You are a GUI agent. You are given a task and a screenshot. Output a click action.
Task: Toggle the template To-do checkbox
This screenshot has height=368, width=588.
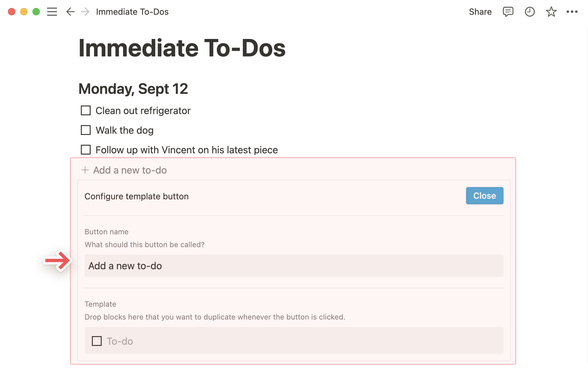[97, 341]
